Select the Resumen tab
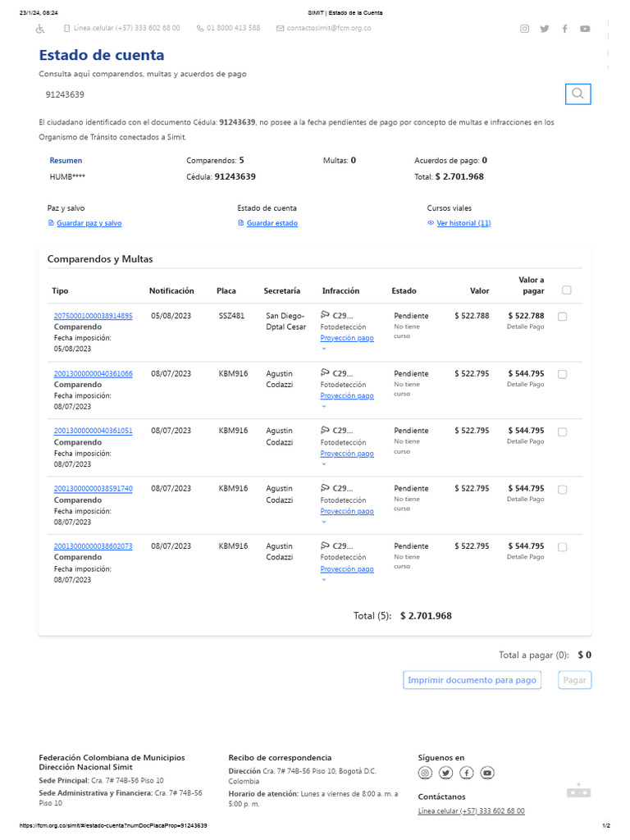The image size is (630, 840). [66, 161]
